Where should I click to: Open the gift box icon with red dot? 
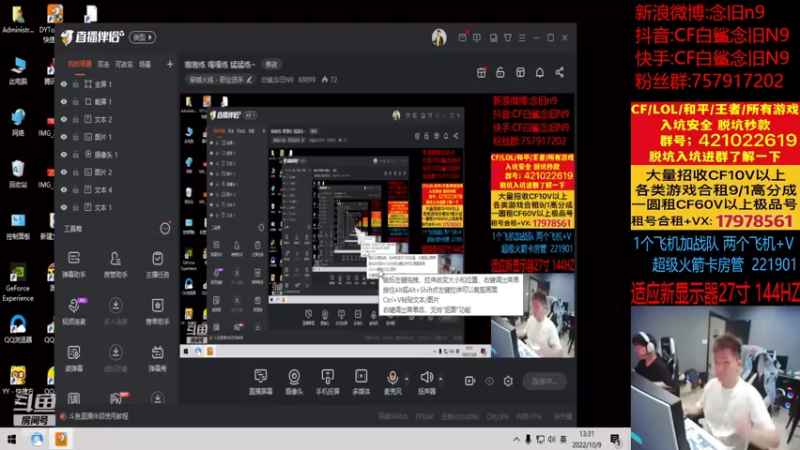pyautogui.click(x=481, y=72)
